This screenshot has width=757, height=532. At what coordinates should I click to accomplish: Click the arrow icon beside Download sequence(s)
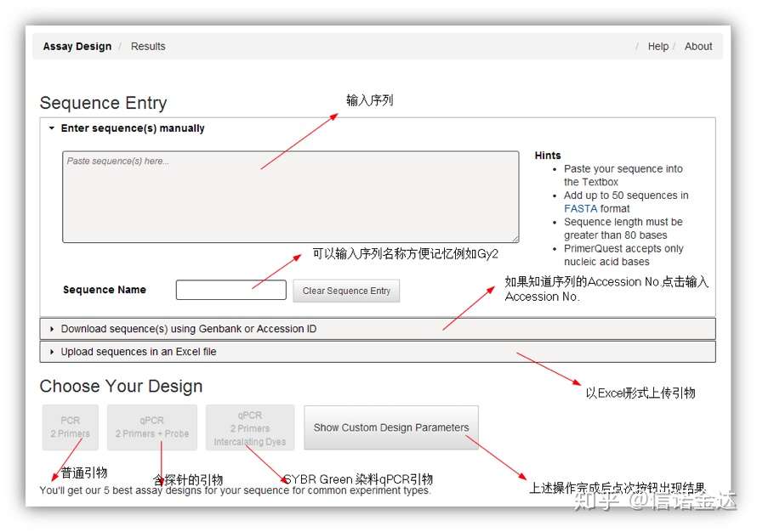coord(52,329)
